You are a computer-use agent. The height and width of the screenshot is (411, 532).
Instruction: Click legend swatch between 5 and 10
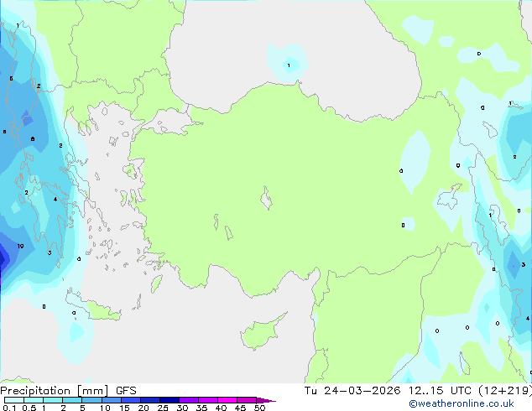point(91,400)
